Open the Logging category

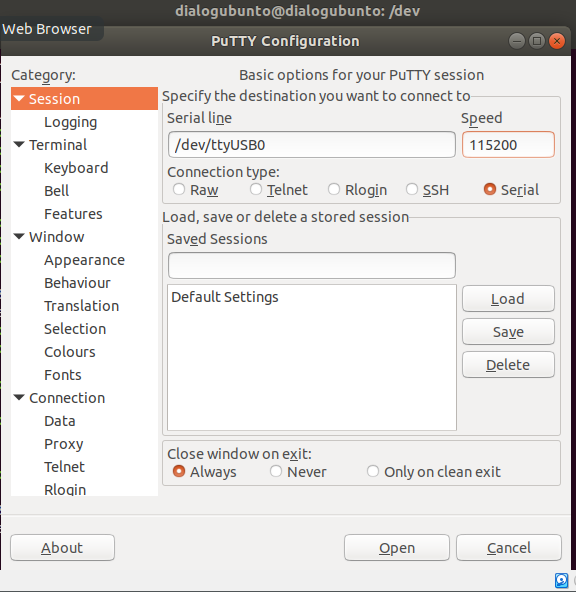pyautogui.click(x=71, y=122)
